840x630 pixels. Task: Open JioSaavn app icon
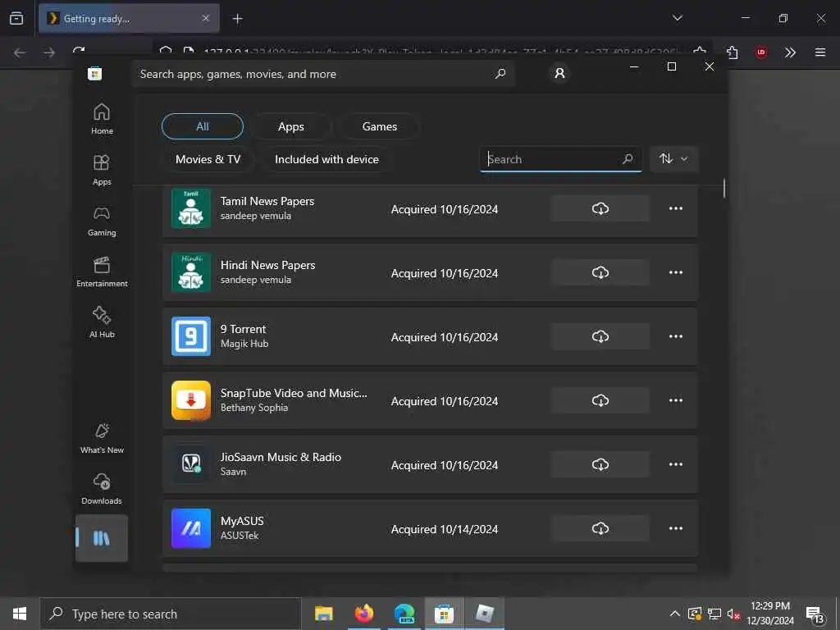190,464
